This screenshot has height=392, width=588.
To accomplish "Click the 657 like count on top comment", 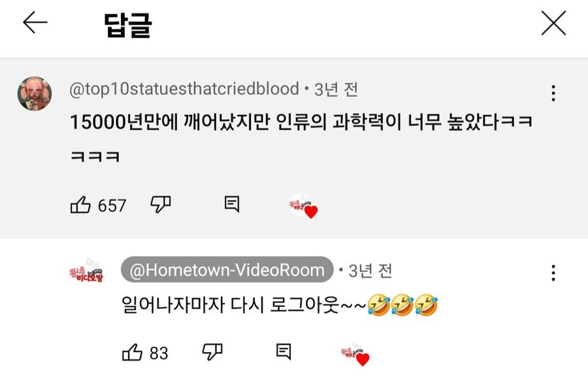I will coord(112,206).
